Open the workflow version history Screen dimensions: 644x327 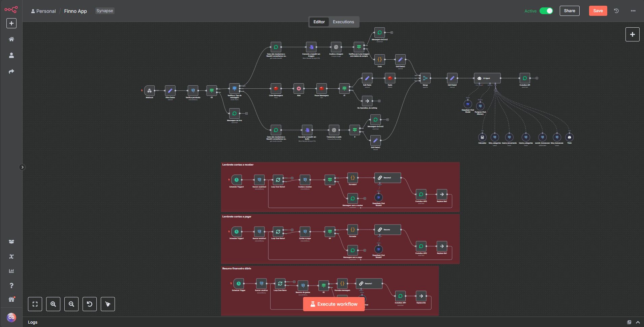click(616, 11)
